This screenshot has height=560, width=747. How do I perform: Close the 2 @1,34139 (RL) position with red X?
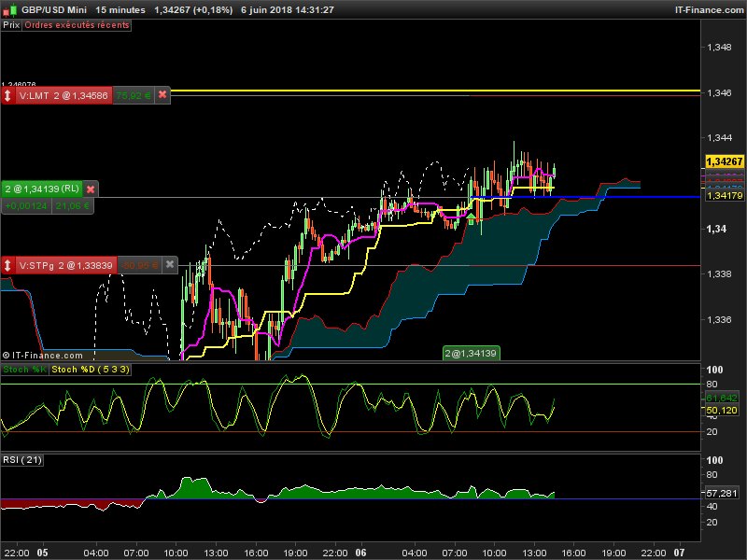(91, 189)
